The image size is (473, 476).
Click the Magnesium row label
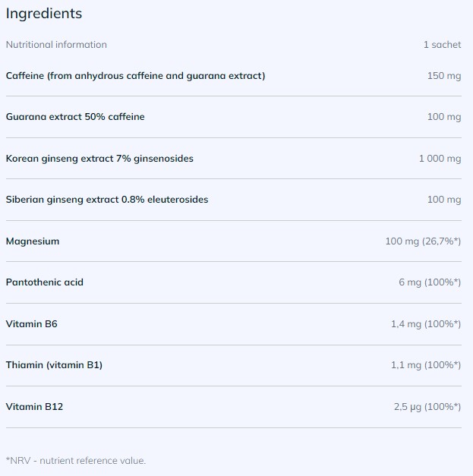pos(33,241)
